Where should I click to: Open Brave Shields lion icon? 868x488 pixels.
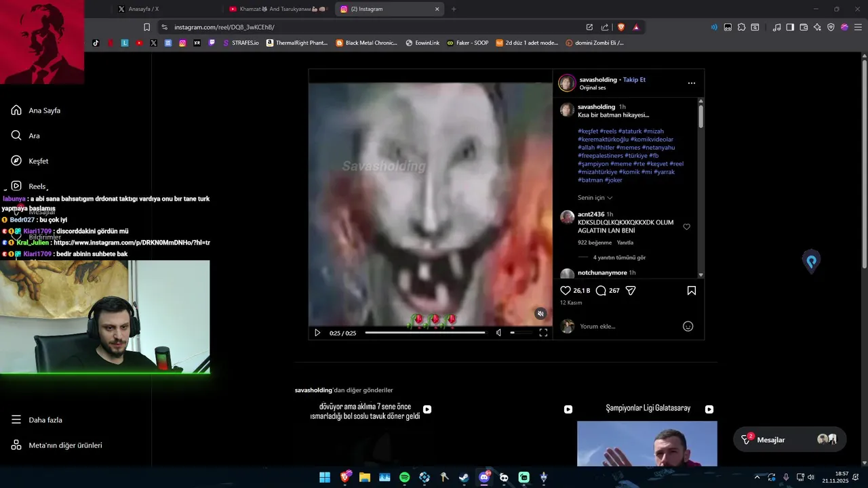(x=620, y=27)
